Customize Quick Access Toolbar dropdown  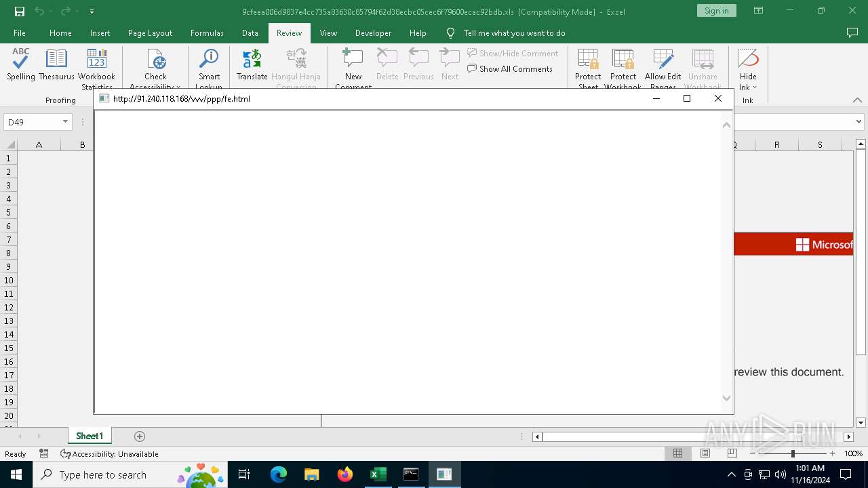pos(92,12)
